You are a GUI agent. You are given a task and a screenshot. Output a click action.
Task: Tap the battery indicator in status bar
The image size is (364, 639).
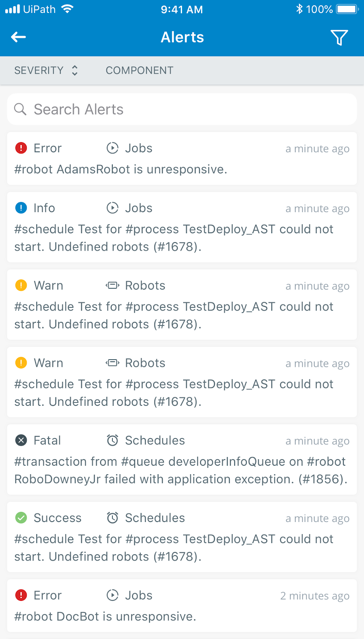347,9
